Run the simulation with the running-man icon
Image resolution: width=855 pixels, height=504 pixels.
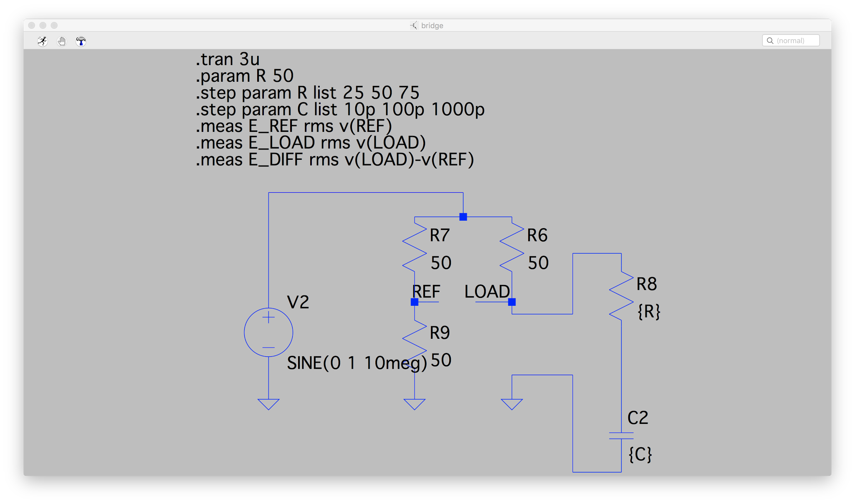pyautogui.click(x=42, y=41)
